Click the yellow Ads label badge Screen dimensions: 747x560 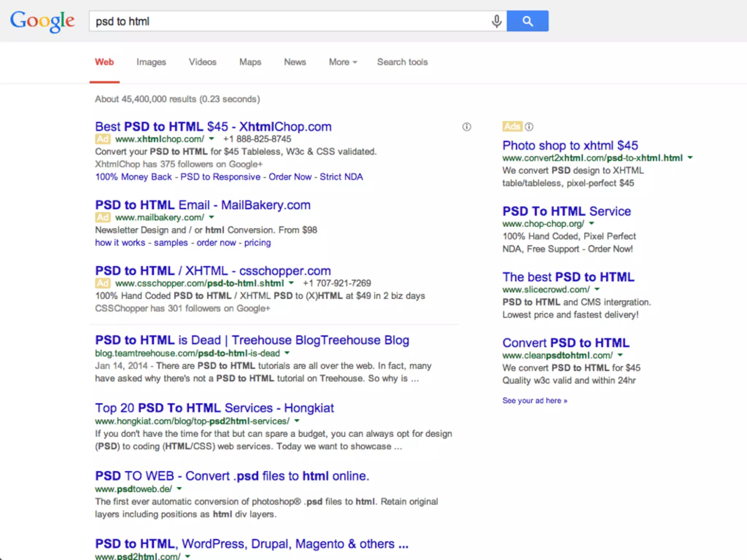[512, 127]
